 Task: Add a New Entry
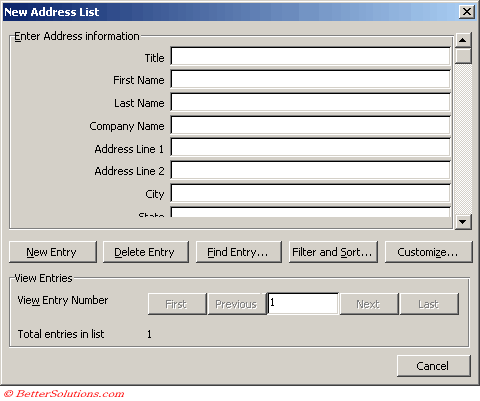(53, 252)
